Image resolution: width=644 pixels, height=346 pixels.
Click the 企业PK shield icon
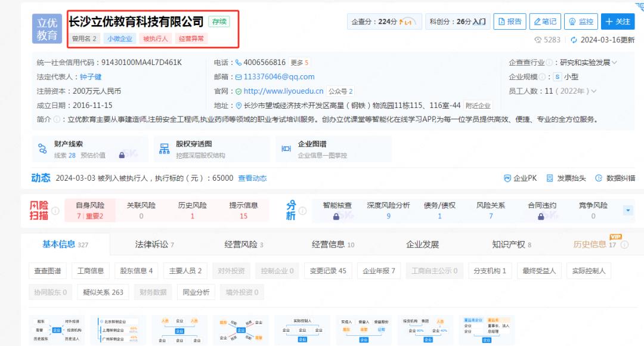pyautogui.click(x=507, y=178)
